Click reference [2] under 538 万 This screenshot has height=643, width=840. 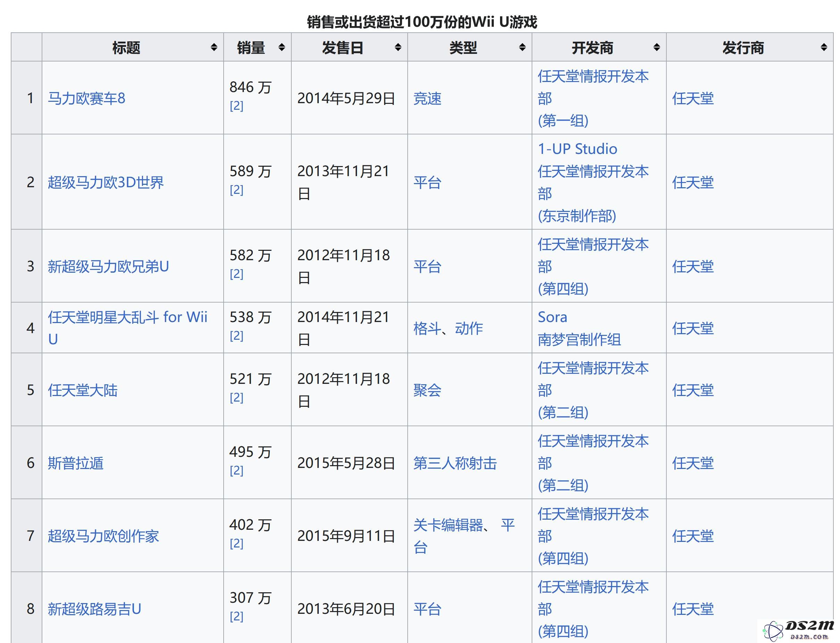[236, 336]
